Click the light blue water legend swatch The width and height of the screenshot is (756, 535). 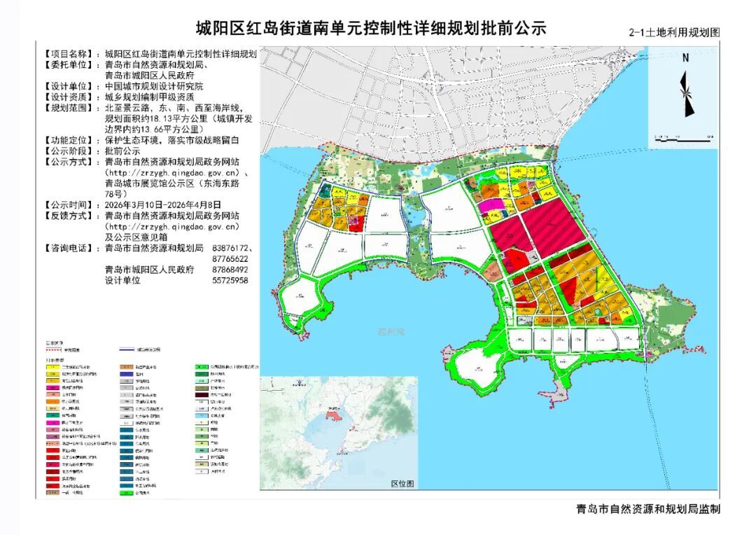(202, 416)
